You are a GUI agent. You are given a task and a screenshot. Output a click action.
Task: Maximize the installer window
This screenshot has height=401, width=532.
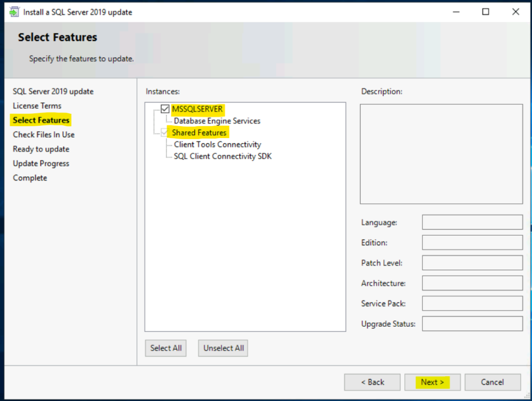click(486, 12)
